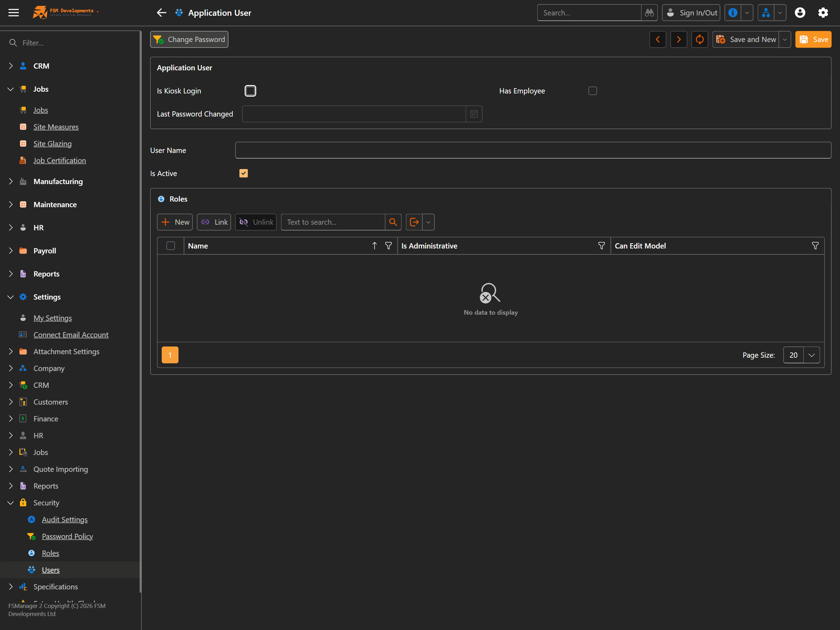Open Site Measures in the sidebar
Image resolution: width=840 pixels, height=630 pixels.
pos(56,127)
